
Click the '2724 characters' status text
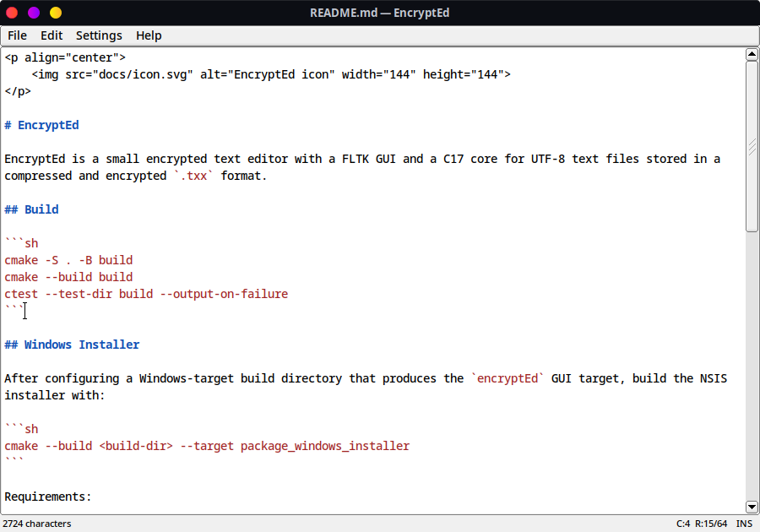click(x=37, y=524)
